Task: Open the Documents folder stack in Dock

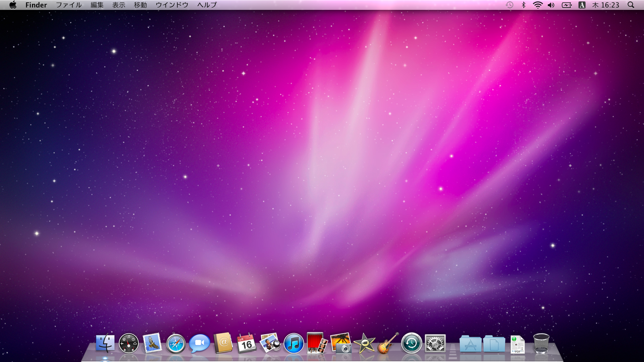Action: [494, 344]
